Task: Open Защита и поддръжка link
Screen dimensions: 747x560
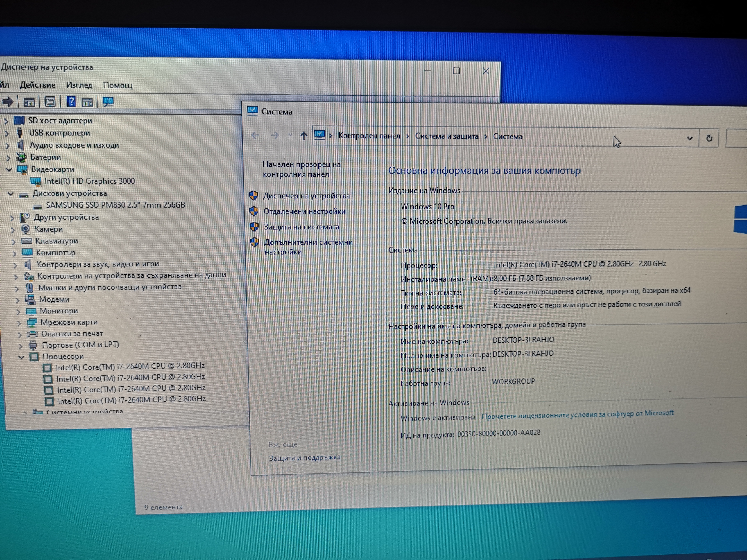Action: point(304,457)
